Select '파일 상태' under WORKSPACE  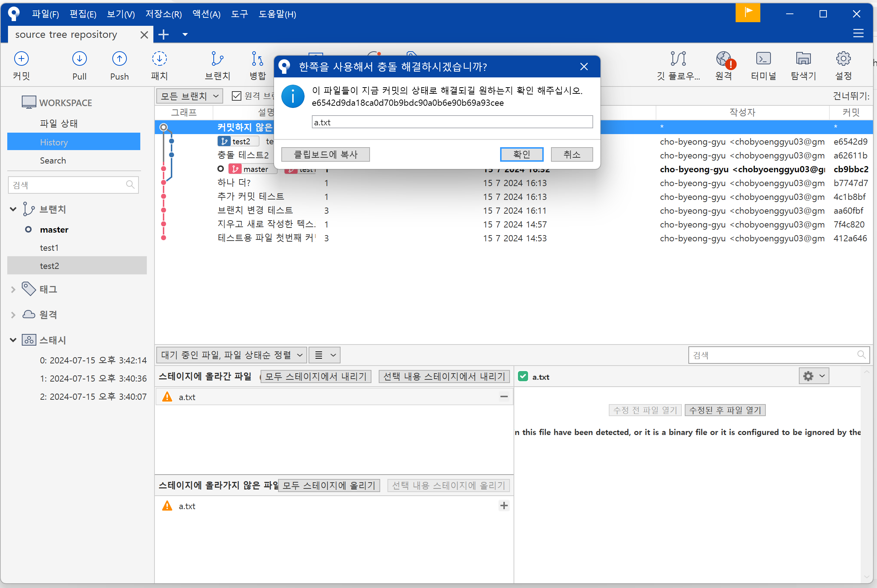tap(59, 123)
